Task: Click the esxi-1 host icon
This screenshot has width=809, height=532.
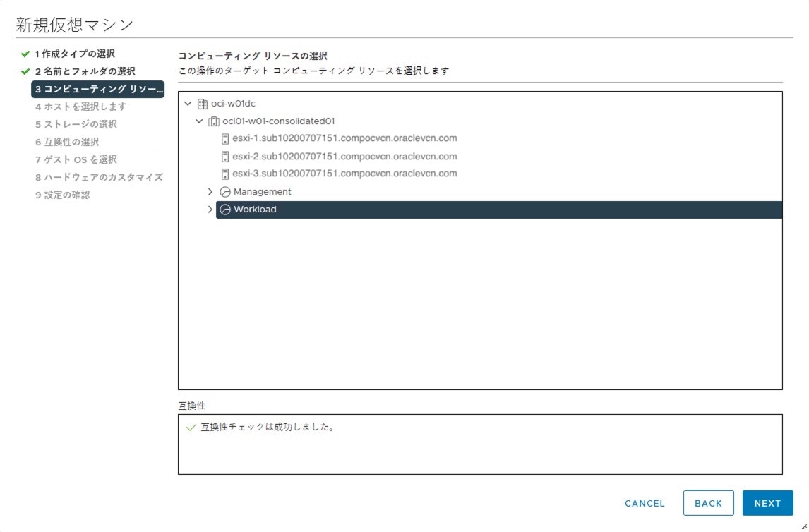Action: click(x=225, y=139)
